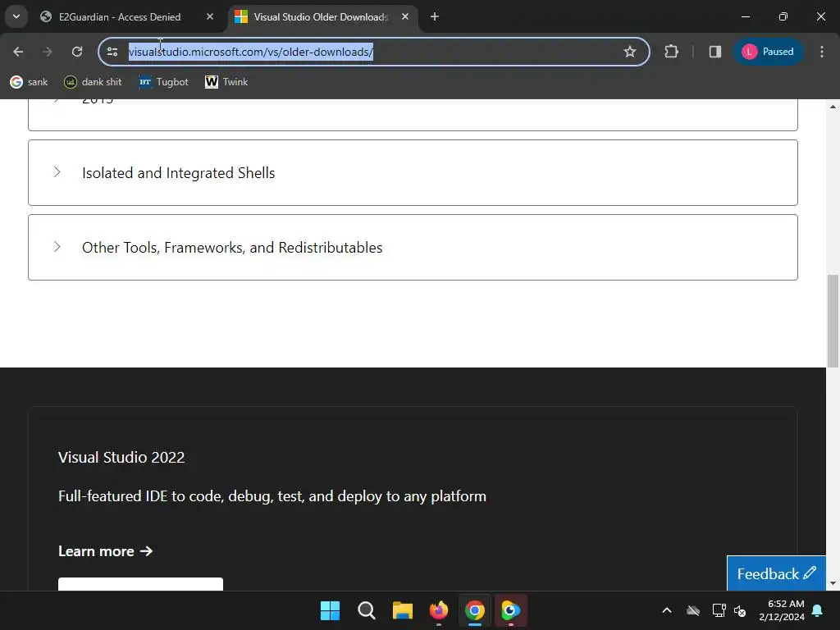Open the clock and date panel
The height and width of the screenshot is (630, 840).
[x=782, y=610]
